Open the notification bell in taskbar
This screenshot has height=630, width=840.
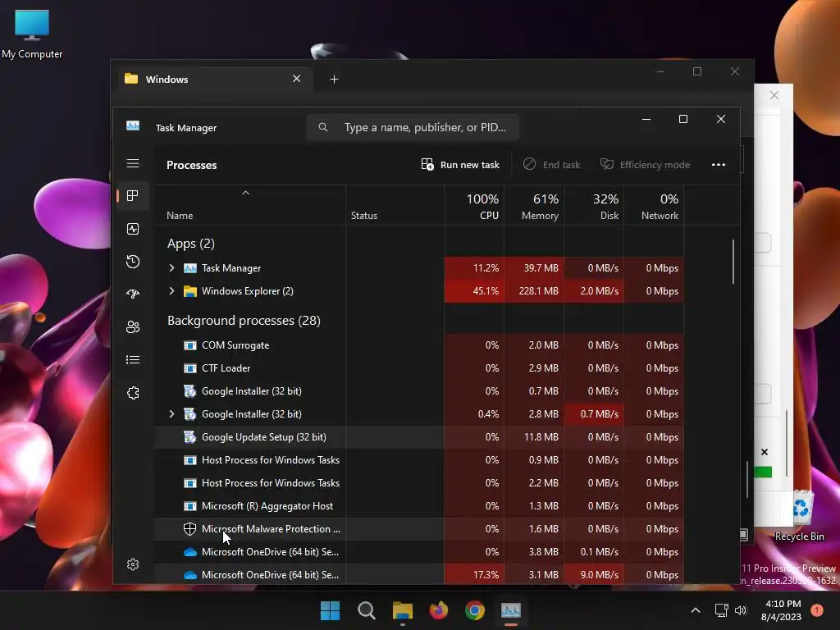click(x=817, y=609)
